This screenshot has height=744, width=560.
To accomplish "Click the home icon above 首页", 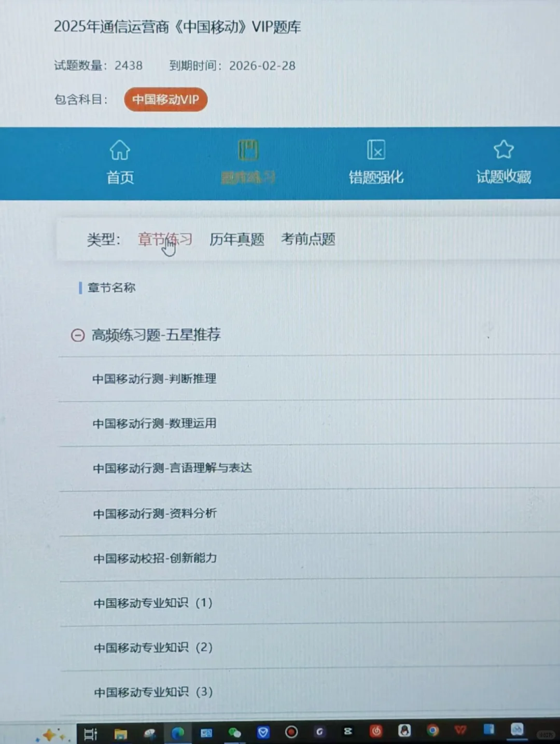I will 120,150.
